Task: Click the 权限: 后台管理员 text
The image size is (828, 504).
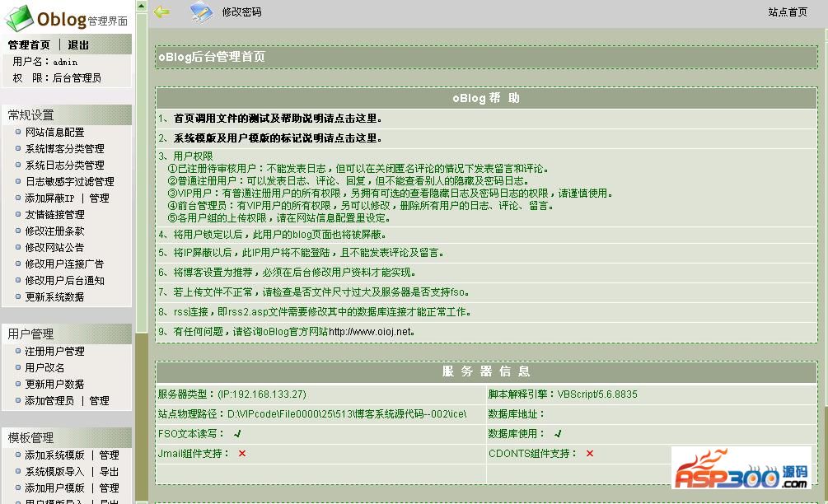Action: (57, 78)
